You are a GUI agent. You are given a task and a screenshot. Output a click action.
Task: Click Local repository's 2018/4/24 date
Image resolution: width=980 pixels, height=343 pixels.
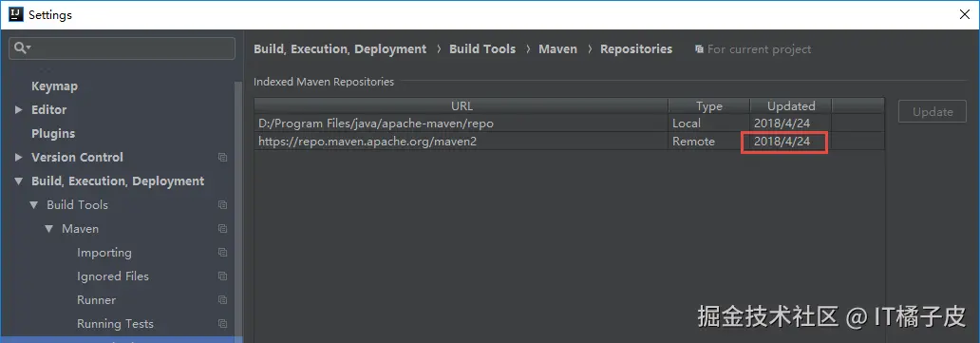tap(782, 124)
